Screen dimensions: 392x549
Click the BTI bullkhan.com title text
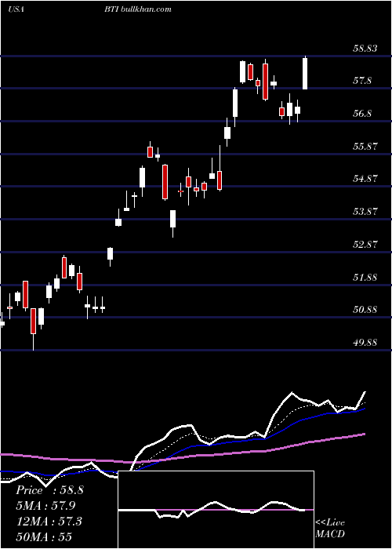click(137, 9)
